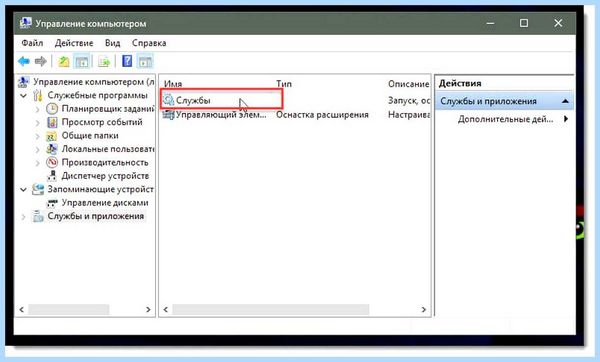Select the Управление компьютером root node
Screen dimensions: 600x362
click(x=94, y=82)
